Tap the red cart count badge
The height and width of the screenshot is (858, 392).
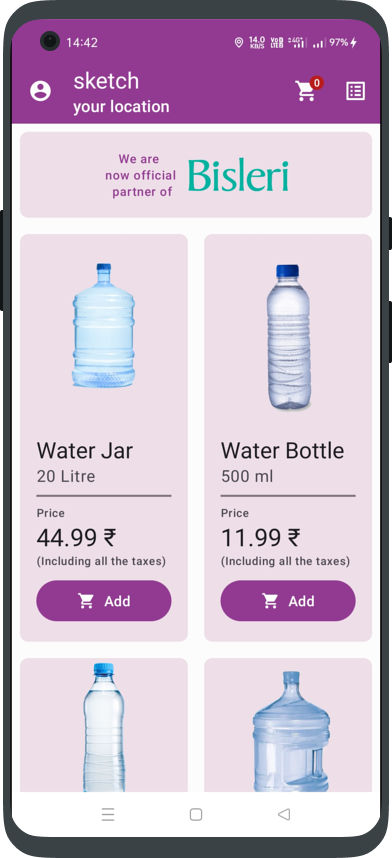click(x=316, y=83)
